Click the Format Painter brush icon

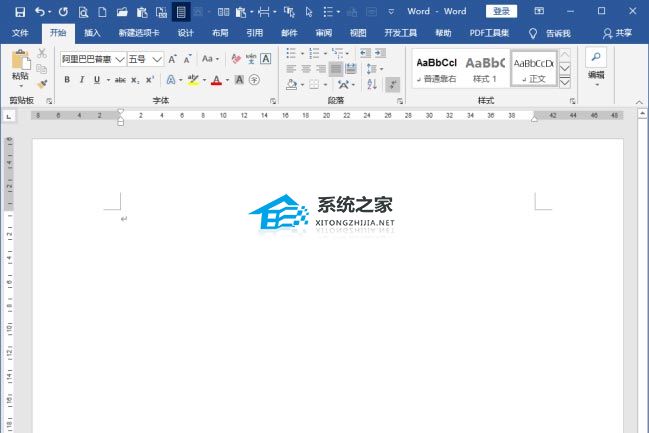(42, 84)
